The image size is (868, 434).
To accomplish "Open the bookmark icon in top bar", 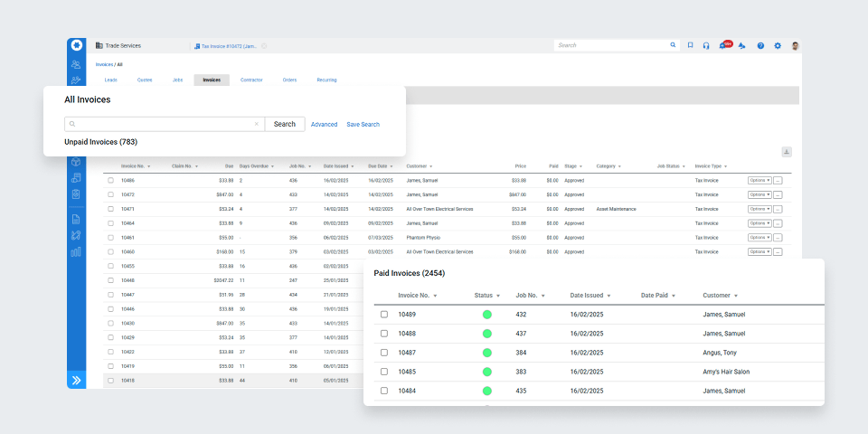I will point(690,45).
